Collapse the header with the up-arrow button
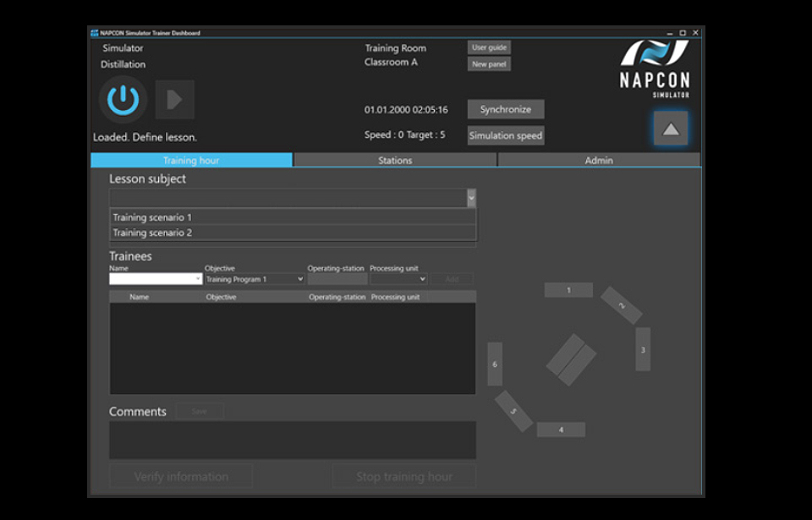Viewport: 812px width, 520px height. click(x=670, y=129)
